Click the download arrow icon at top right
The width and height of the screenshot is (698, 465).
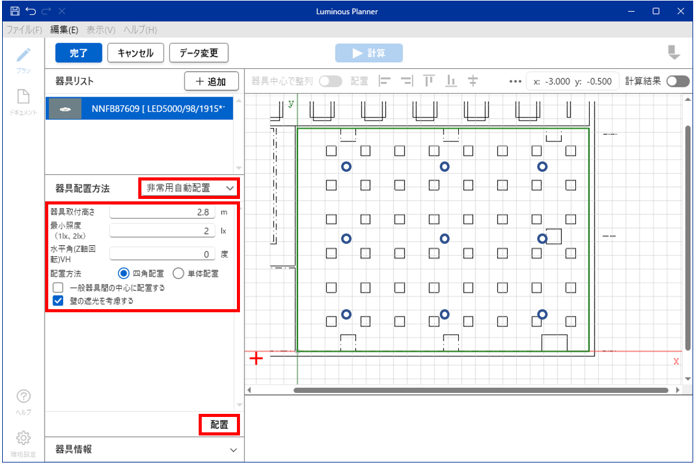pyautogui.click(x=675, y=53)
